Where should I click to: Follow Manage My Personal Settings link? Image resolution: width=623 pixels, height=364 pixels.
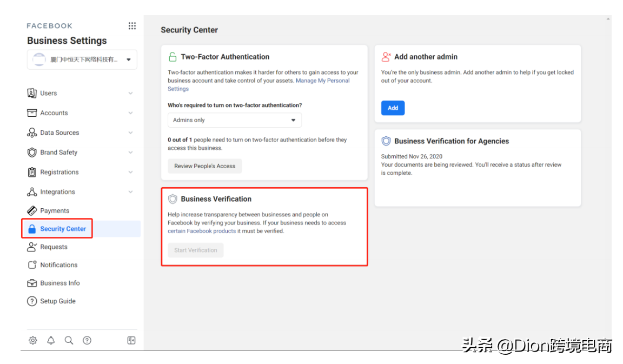(259, 84)
